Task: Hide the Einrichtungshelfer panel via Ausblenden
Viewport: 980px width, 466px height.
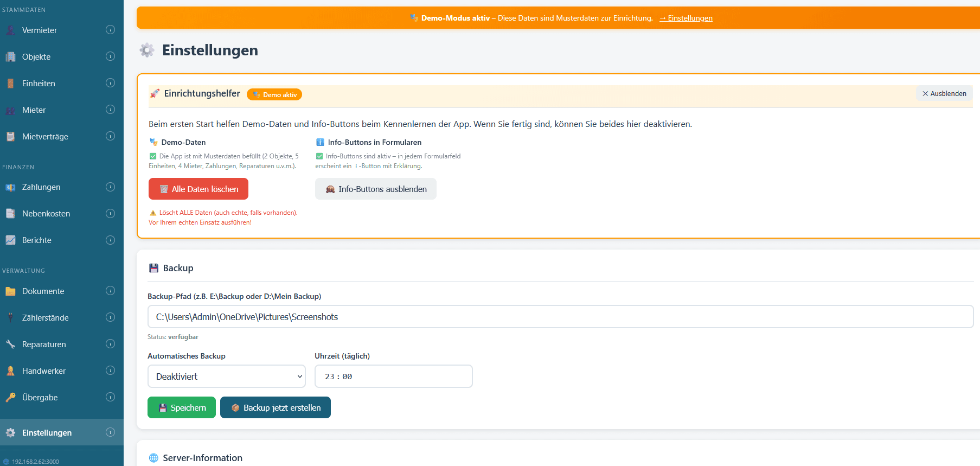Action: [x=944, y=93]
